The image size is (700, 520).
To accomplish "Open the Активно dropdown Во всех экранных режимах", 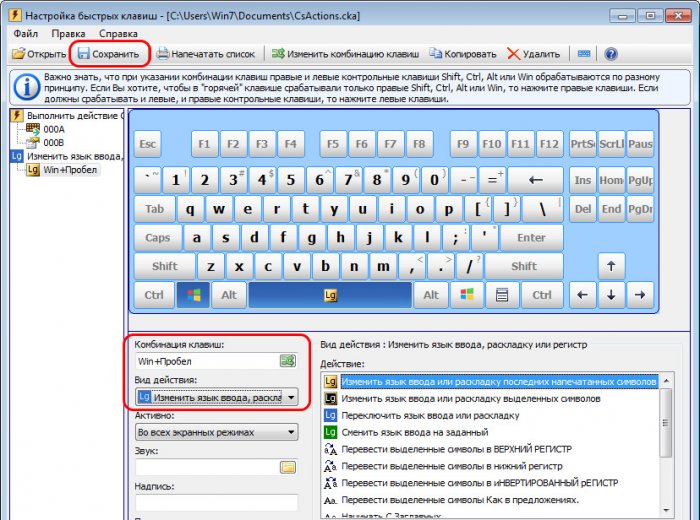I will [x=217, y=432].
